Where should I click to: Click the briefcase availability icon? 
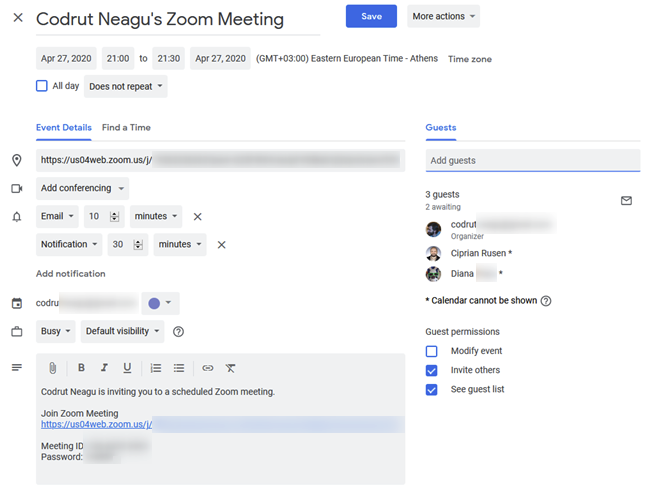(x=17, y=331)
